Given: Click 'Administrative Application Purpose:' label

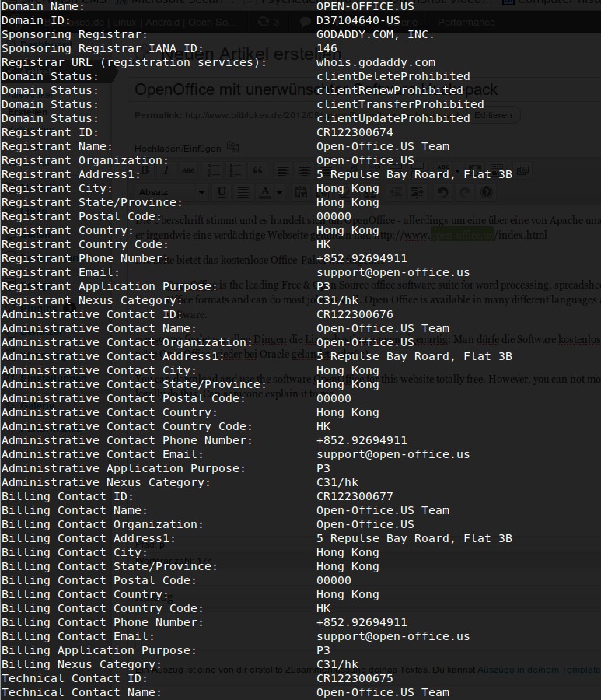Looking at the screenshot, I should pyautogui.click(x=124, y=468).
